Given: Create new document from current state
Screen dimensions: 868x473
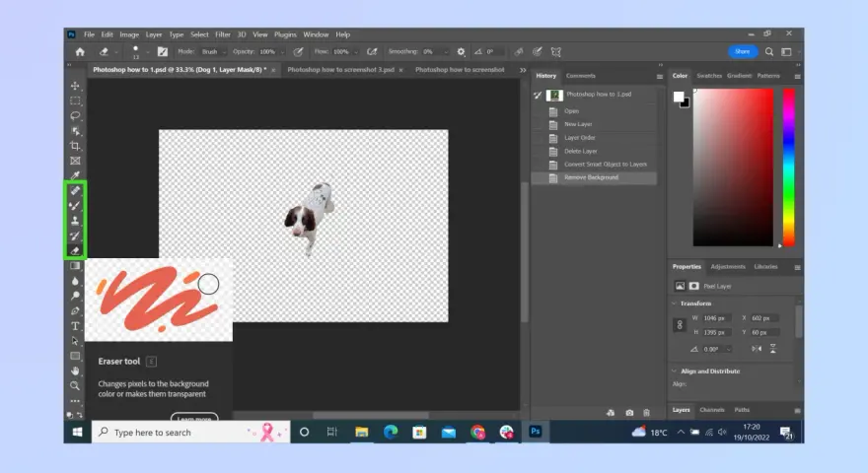Looking at the screenshot, I should 610,413.
